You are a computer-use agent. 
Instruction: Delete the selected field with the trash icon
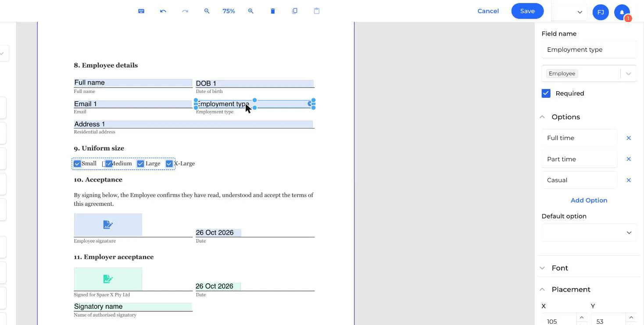tap(272, 11)
